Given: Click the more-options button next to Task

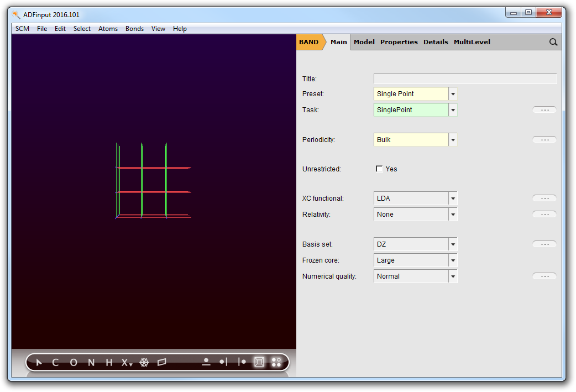Looking at the screenshot, I should coord(544,110).
